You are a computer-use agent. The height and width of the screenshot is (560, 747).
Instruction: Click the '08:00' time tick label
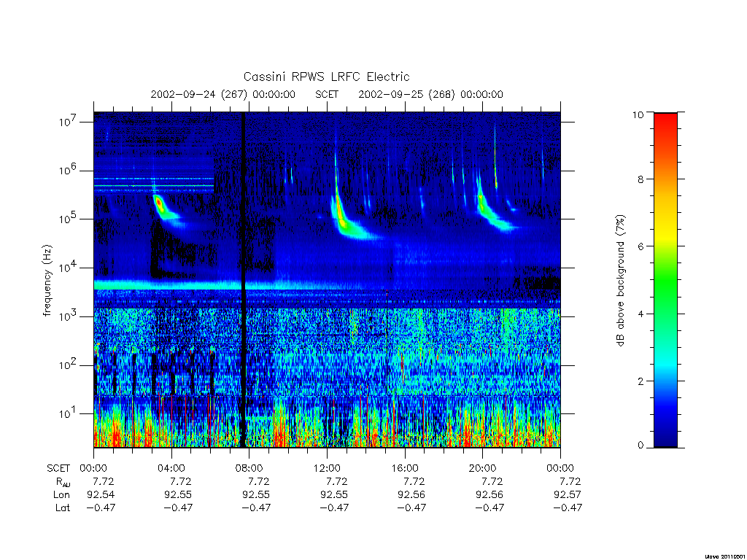(249, 468)
